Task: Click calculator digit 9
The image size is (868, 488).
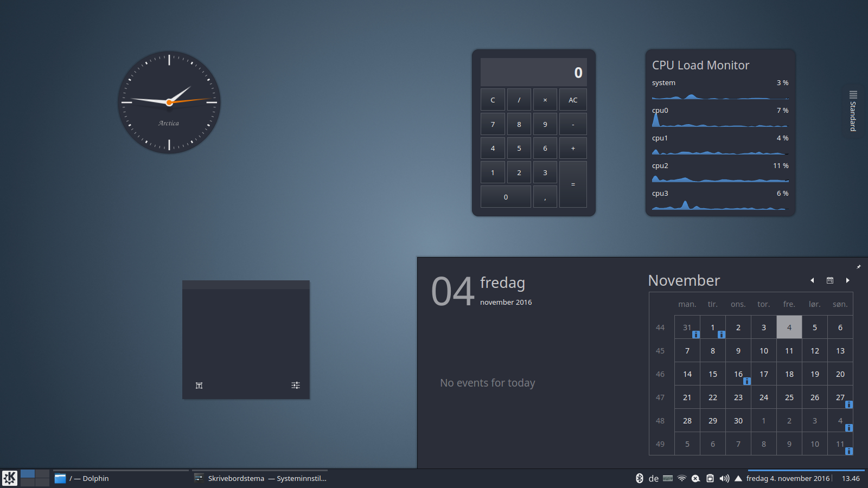Action: (545, 124)
